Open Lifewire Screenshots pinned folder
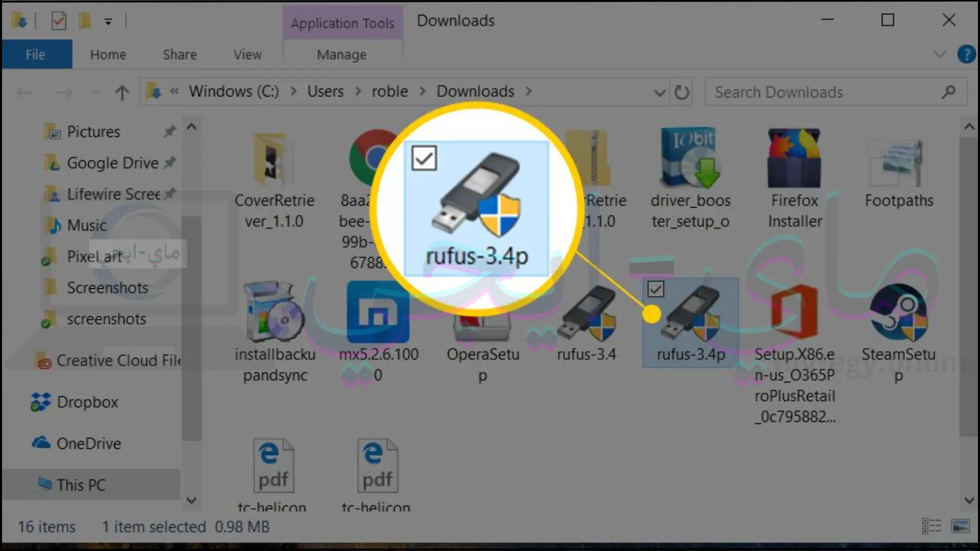This screenshot has height=551, width=980. 113,194
